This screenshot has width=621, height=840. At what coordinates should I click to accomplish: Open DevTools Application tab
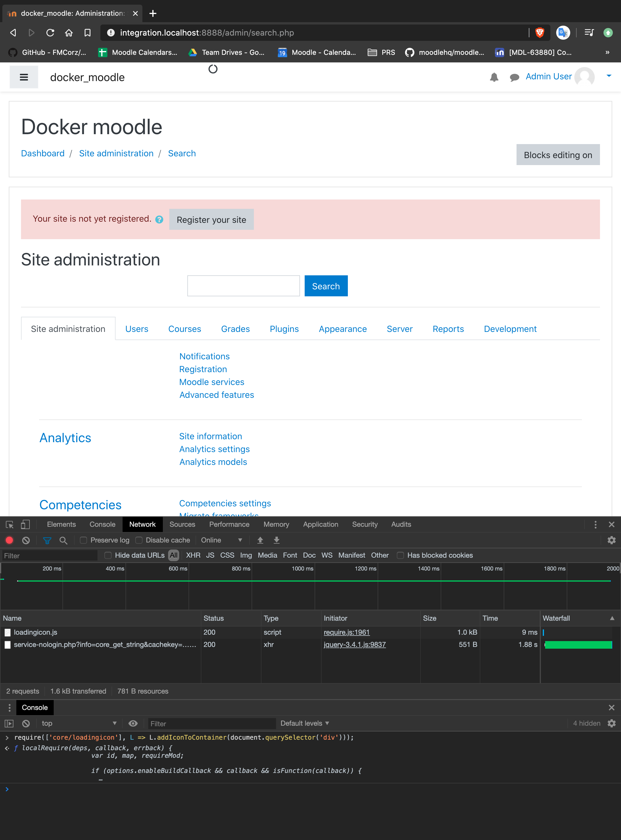pyautogui.click(x=321, y=524)
